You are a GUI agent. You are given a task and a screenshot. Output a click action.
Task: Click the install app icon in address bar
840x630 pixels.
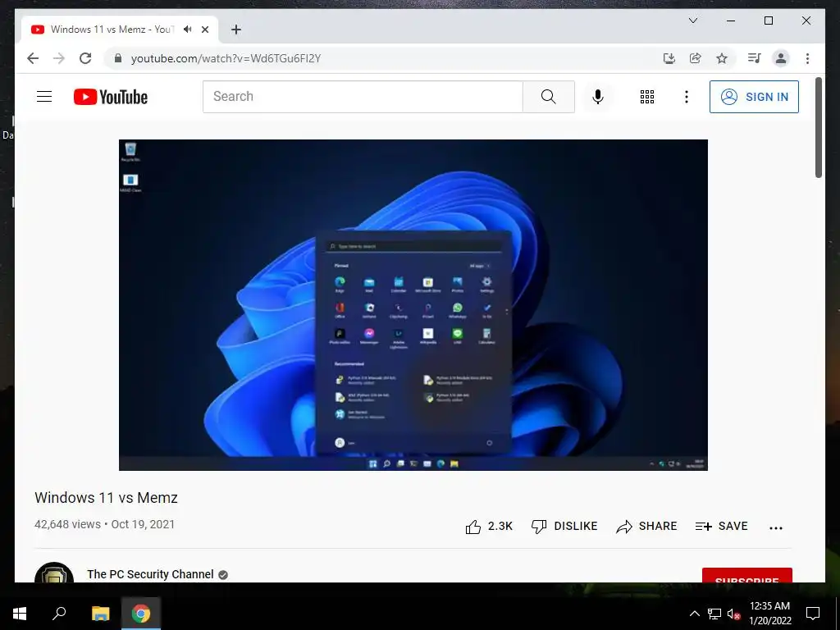669,58
